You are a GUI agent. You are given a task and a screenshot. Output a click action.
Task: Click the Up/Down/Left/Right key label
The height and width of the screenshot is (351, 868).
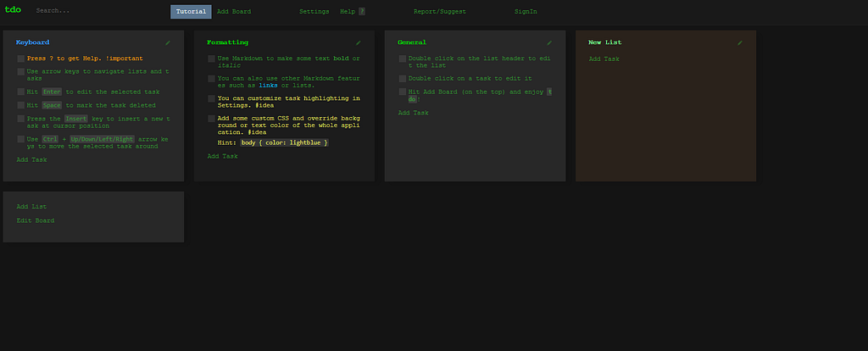coord(103,140)
